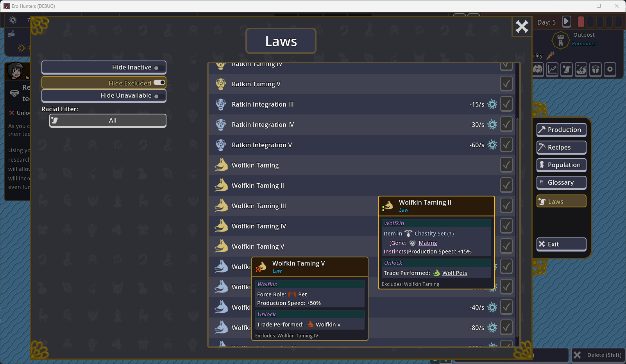626x364 pixels.
Task: Click the wolf icon beside Wolfkin Taming III
Action: pyautogui.click(x=221, y=206)
